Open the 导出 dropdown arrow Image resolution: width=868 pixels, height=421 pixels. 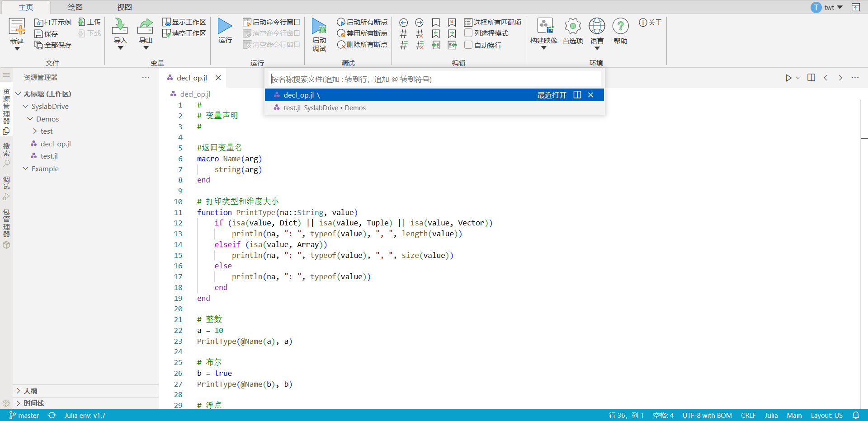click(x=146, y=48)
